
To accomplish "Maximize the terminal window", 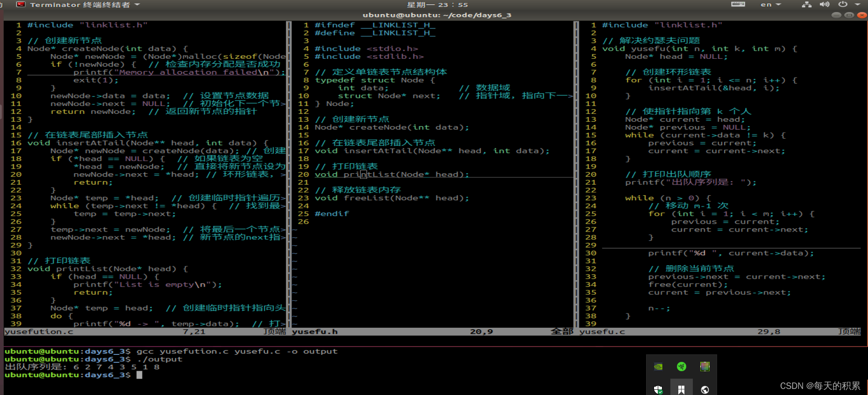I will click(849, 15).
